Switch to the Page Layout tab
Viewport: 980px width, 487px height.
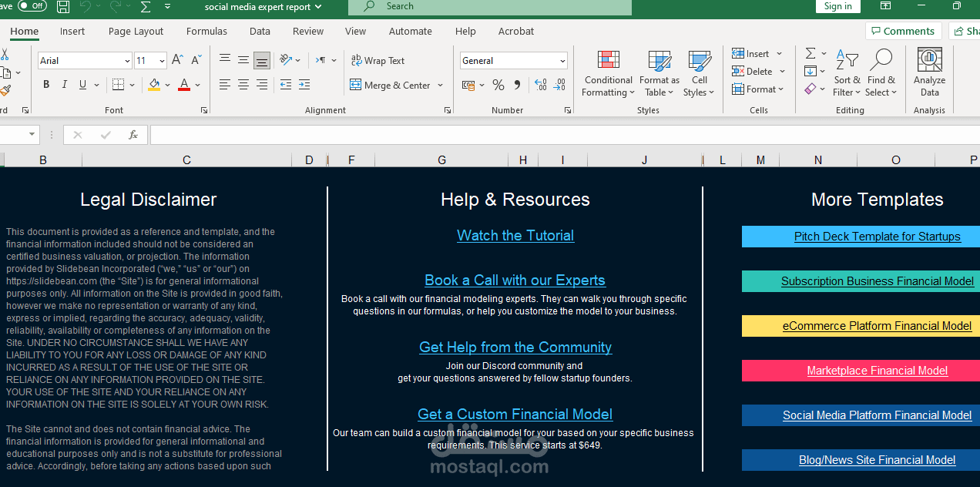[x=136, y=32]
